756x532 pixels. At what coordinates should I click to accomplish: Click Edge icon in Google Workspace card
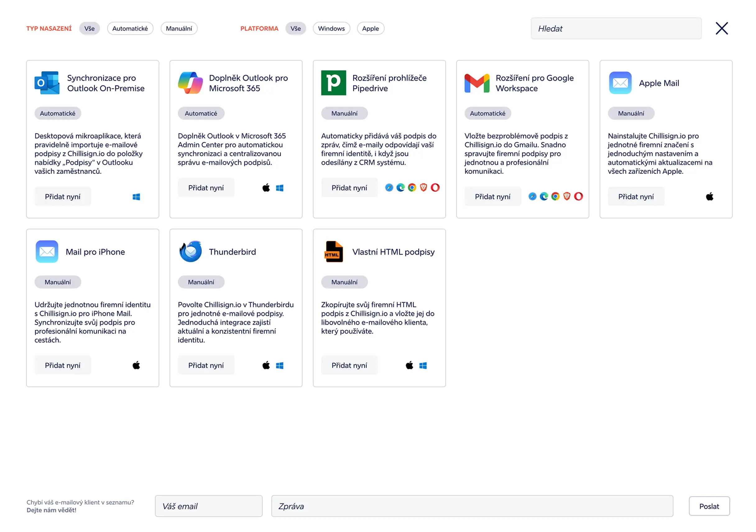tap(544, 196)
